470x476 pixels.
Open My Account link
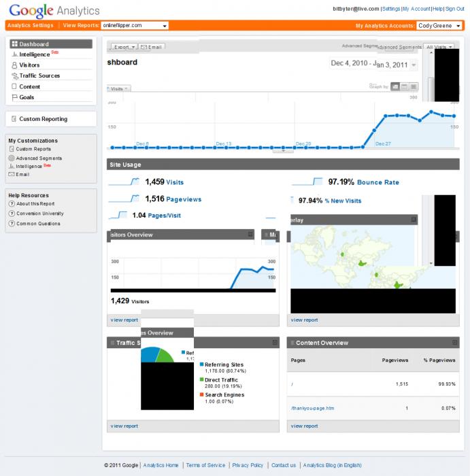[416, 9]
